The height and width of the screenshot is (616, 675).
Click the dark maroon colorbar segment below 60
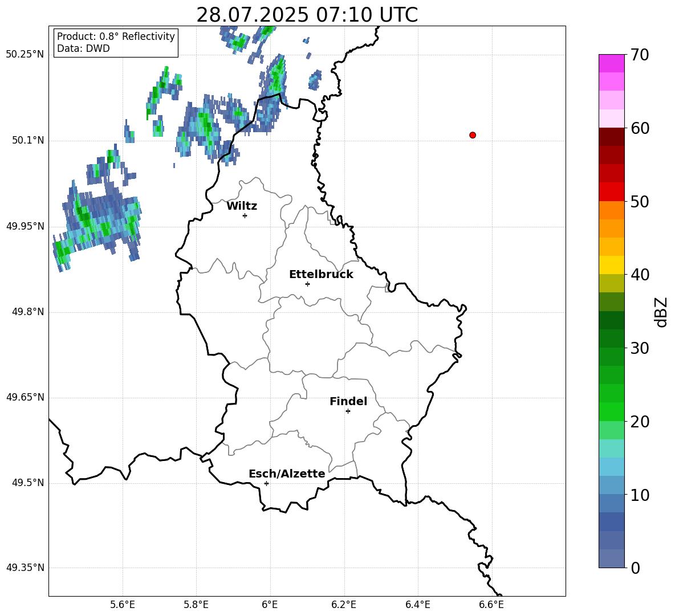[x=611, y=137]
